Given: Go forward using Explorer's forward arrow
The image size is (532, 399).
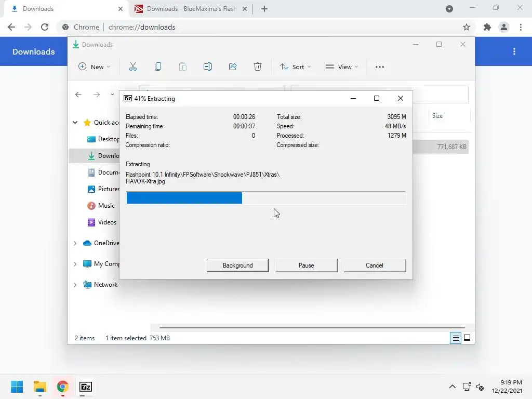Looking at the screenshot, I should 97,95.
